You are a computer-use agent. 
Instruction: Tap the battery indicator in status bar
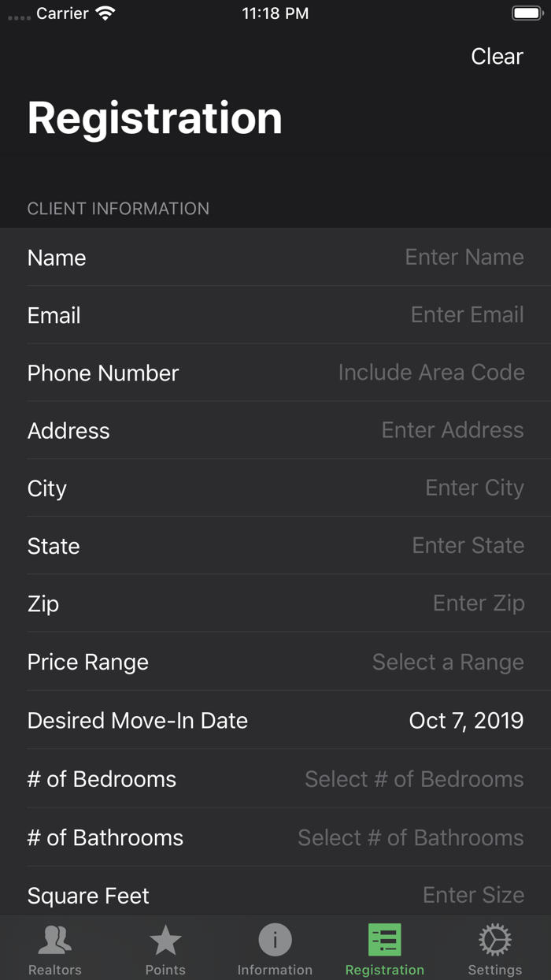tap(526, 12)
